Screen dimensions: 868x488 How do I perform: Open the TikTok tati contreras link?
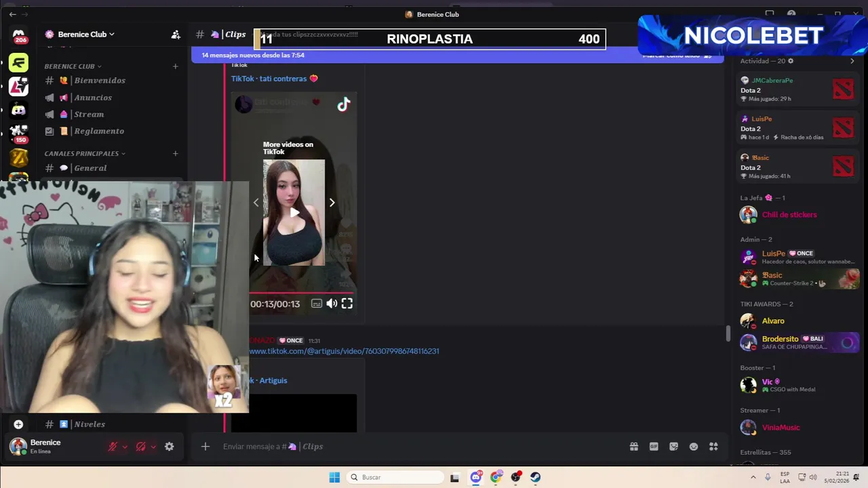[x=275, y=79]
